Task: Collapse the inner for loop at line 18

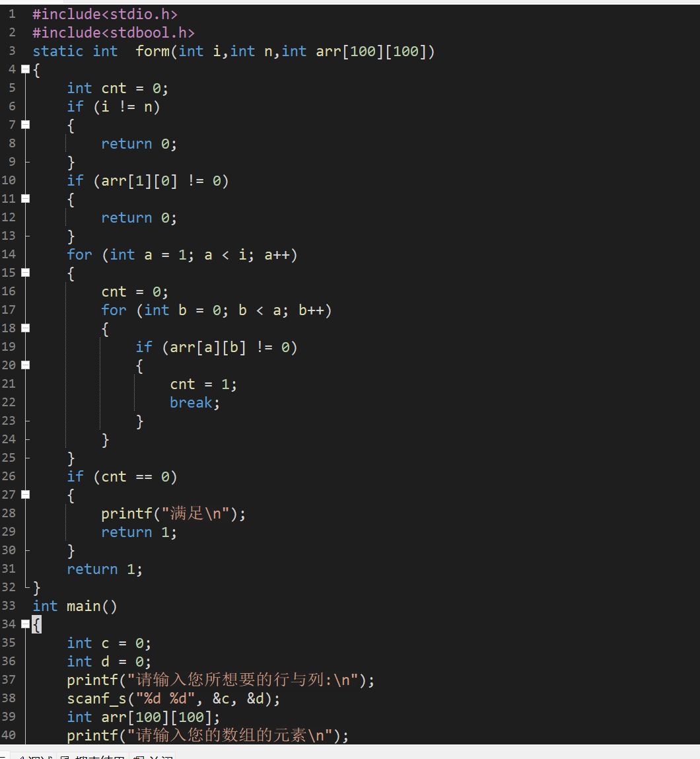Action: 26,328
